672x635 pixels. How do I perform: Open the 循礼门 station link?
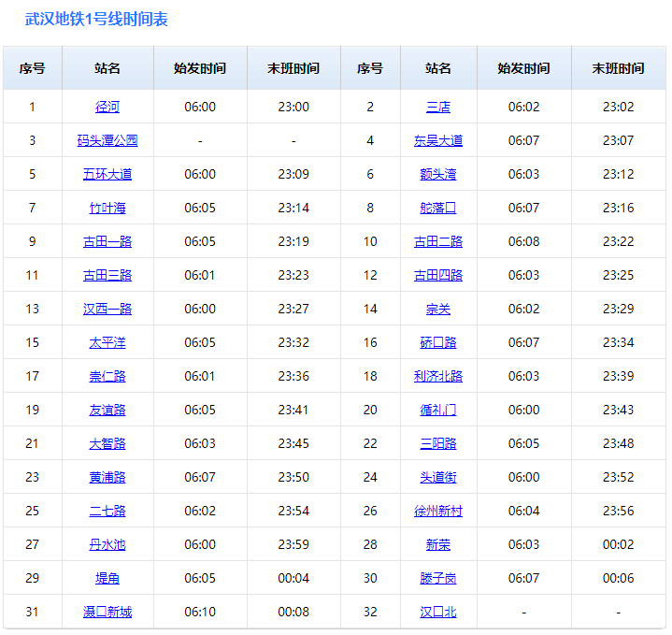click(438, 410)
